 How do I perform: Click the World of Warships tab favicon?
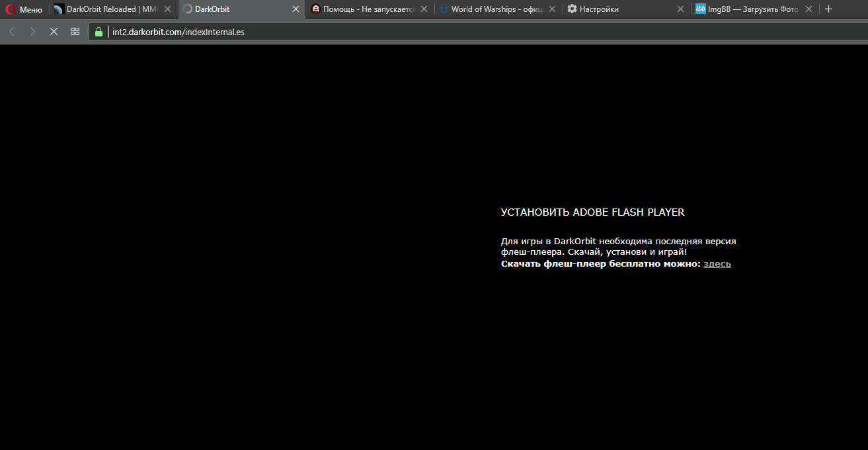[x=444, y=9]
